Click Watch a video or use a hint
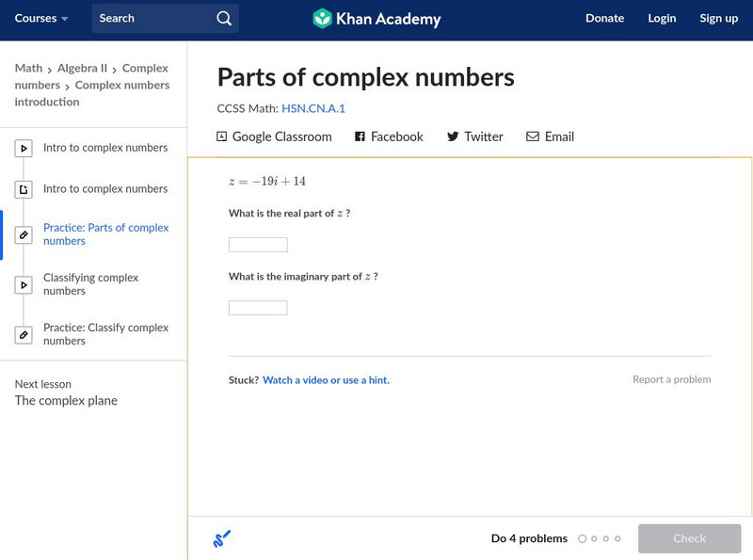The width and height of the screenshot is (753, 560). tap(326, 380)
